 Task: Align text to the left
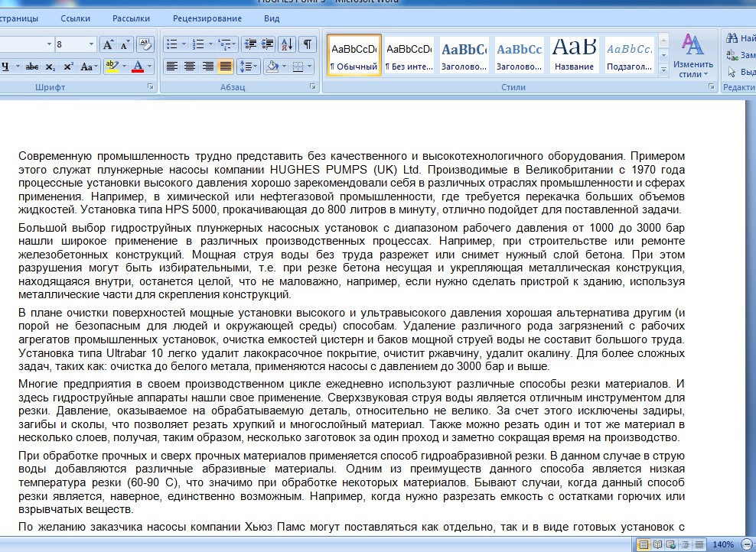(x=171, y=67)
